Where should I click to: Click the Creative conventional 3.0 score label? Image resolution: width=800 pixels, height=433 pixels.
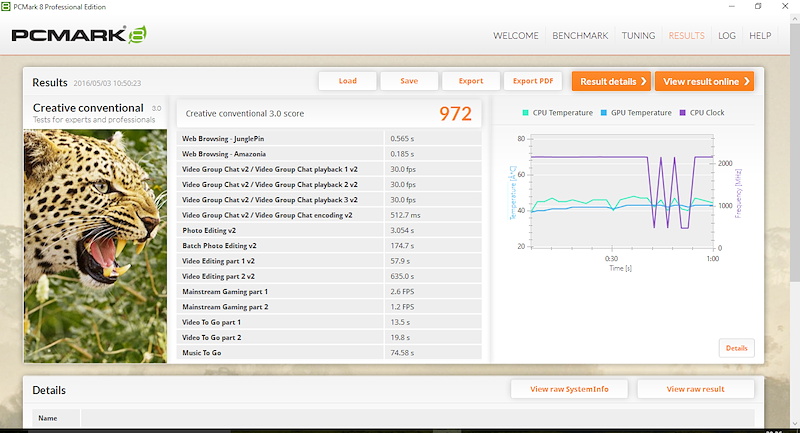pyautogui.click(x=245, y=114)
